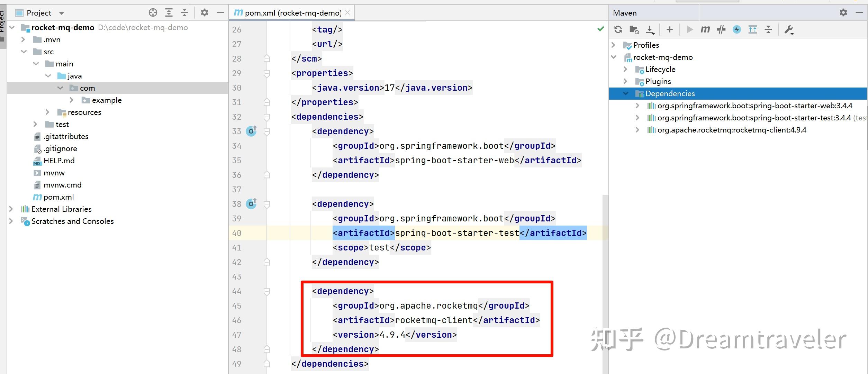Image resolution: width=868 pixels, height=374 pixels.
Task: Expand the Lifecycle node
Action: tap(626, 69)
